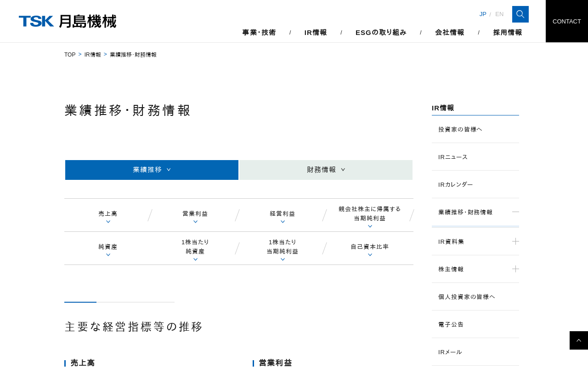This screenshot has width=588, height=368.
Task: Jump to 自己資本比率 section anchor
Action: click(x=370, y=248)
